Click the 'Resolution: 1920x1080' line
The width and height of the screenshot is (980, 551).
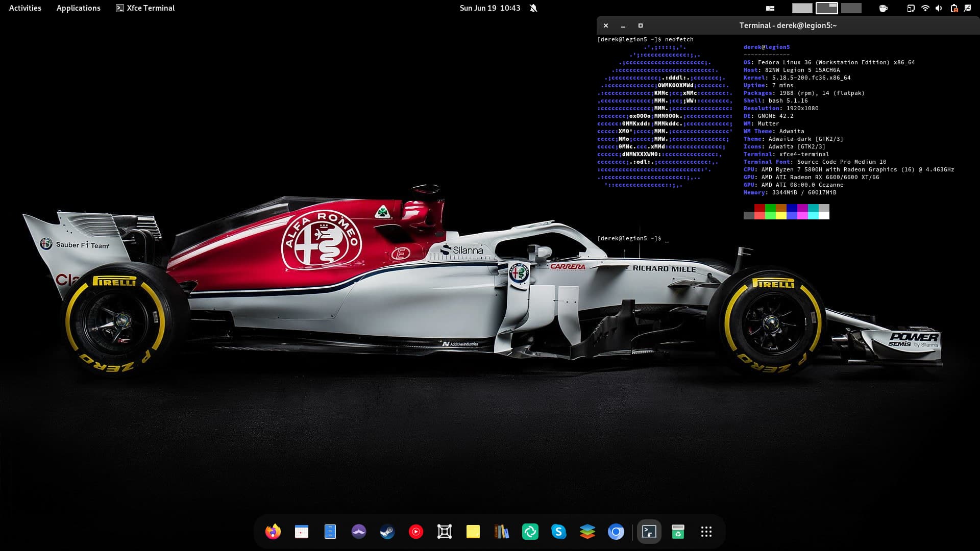[781, 108]
